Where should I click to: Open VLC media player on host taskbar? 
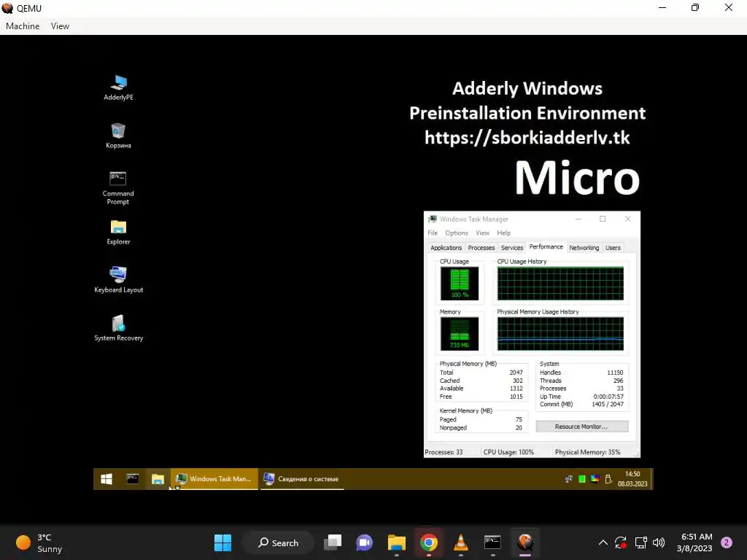pos(461,542)
